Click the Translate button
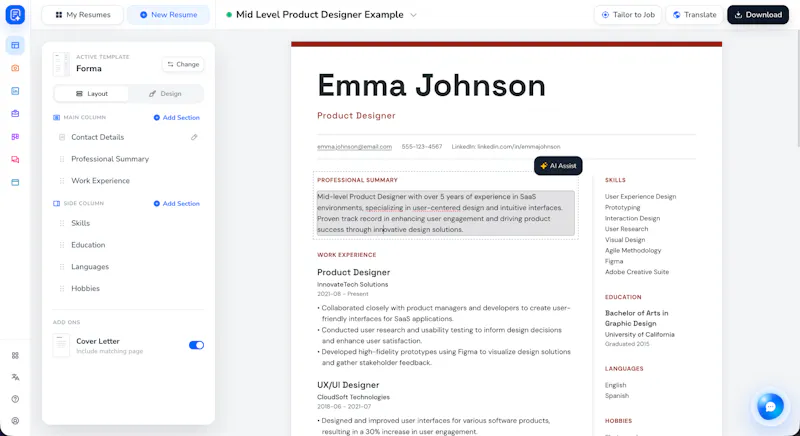 [x=694, y=15]
